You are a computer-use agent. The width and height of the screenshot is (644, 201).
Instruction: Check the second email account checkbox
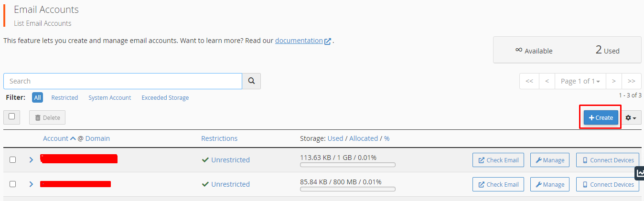(x=13, y=184)
